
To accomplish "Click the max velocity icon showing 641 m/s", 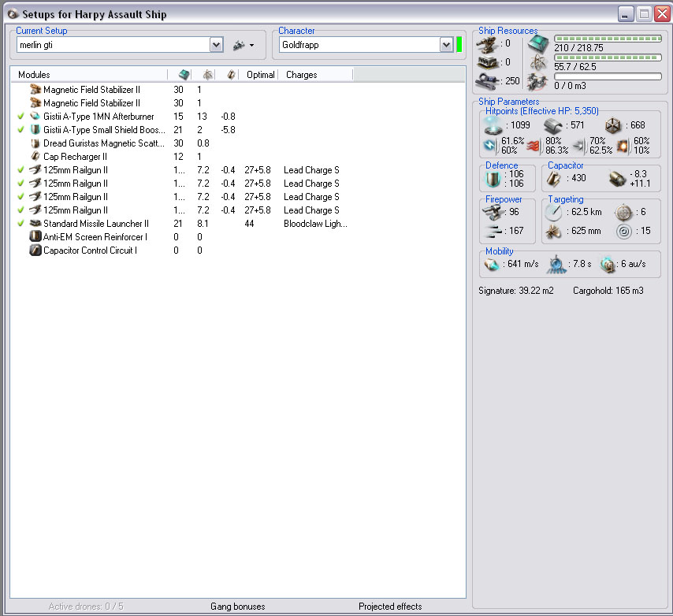I will pos(491,264).
